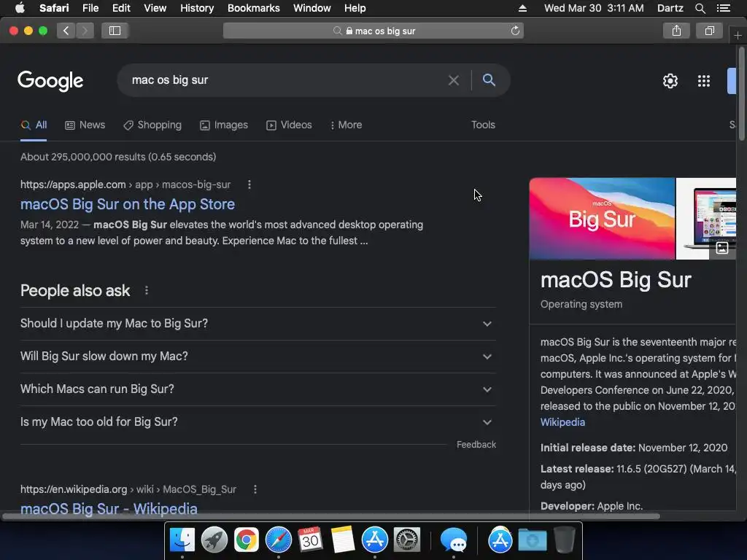Open Spotlight search in menu bar
Screen dimensions: 747x560
coord(700,8)
